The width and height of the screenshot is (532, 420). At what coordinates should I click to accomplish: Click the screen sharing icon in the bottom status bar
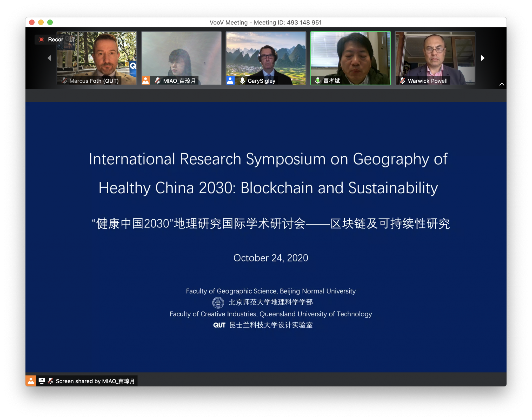[42, 381]
